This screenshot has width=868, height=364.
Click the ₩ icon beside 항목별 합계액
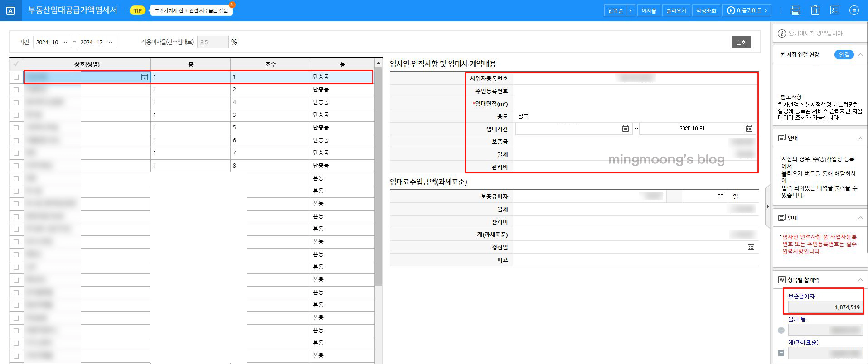[x=781, y=280]
